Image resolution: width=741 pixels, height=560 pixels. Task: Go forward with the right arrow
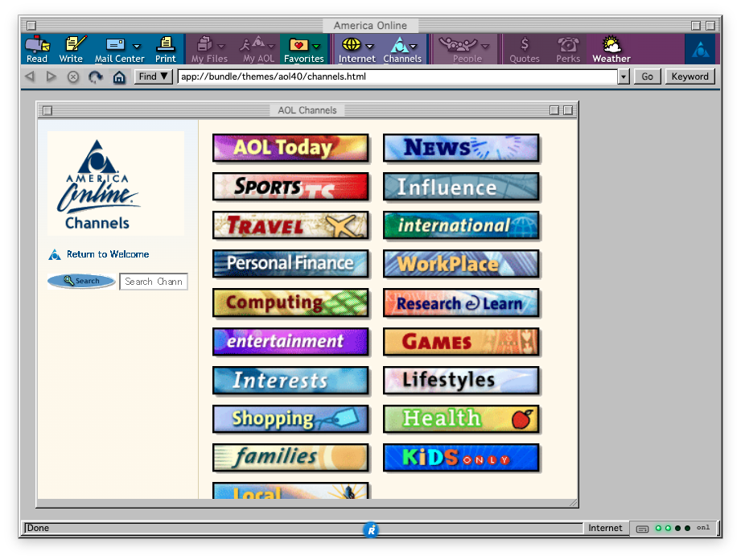tap(51, 76)
